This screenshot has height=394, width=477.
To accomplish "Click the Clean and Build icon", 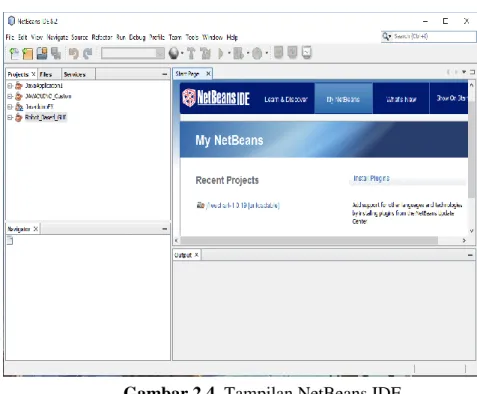I will pyautogui.click(x=205, y=53).
